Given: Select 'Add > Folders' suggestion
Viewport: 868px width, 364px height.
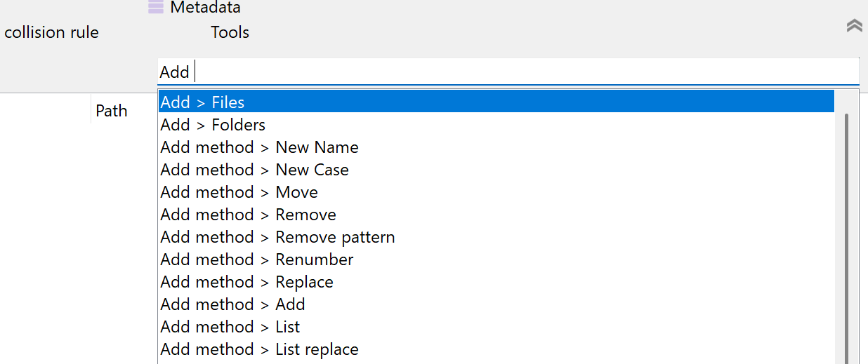Looking at the screenshot, I should point(213,125).
